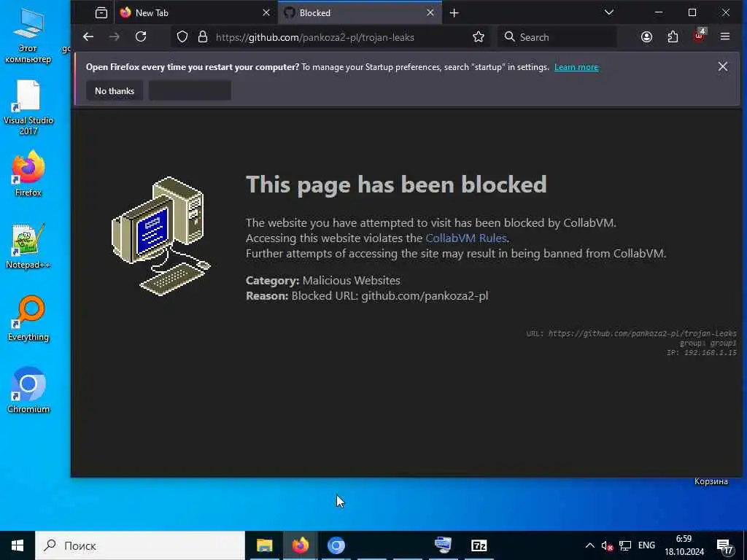Open Chromium desktop shortcut
Screen dimensions: 747x560
coord(28,391)
